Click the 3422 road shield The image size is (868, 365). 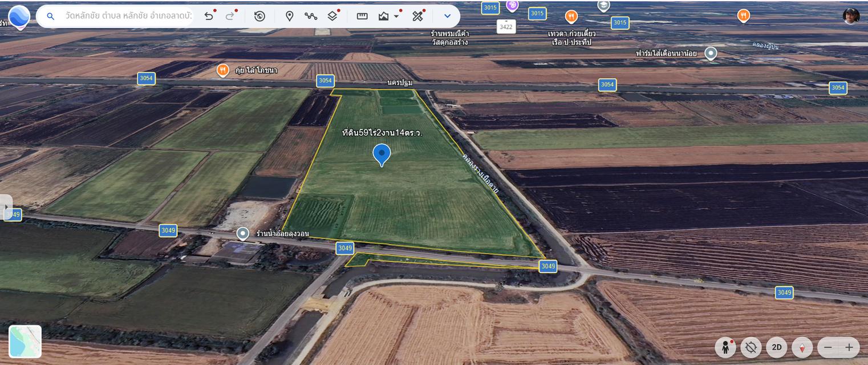[x=506, y=26]
